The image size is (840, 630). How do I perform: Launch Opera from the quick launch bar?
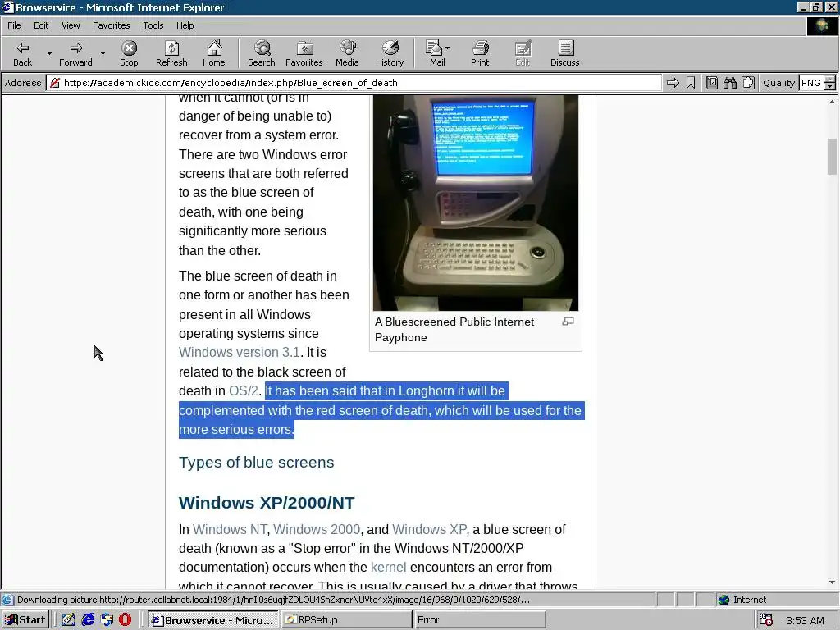tap(125, 620)
